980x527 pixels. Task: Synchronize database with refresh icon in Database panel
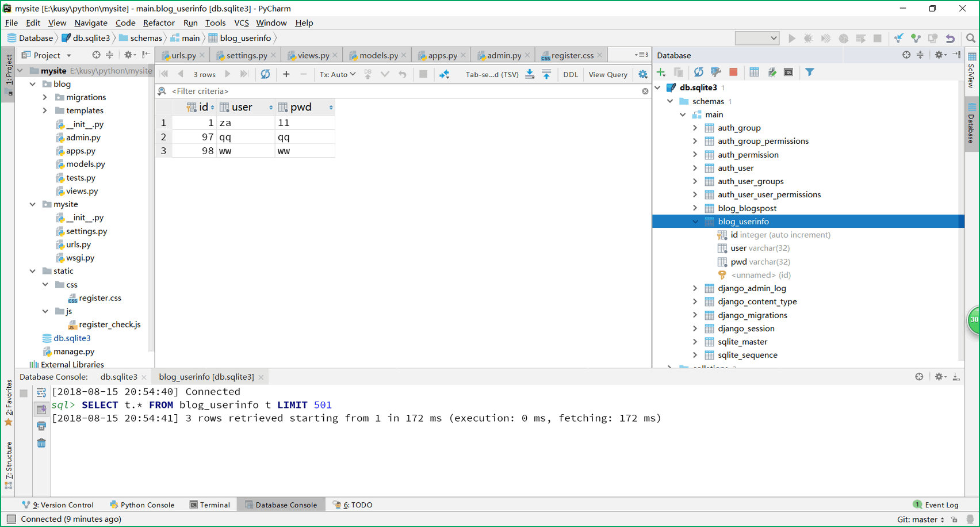click(x=698, y=72)
